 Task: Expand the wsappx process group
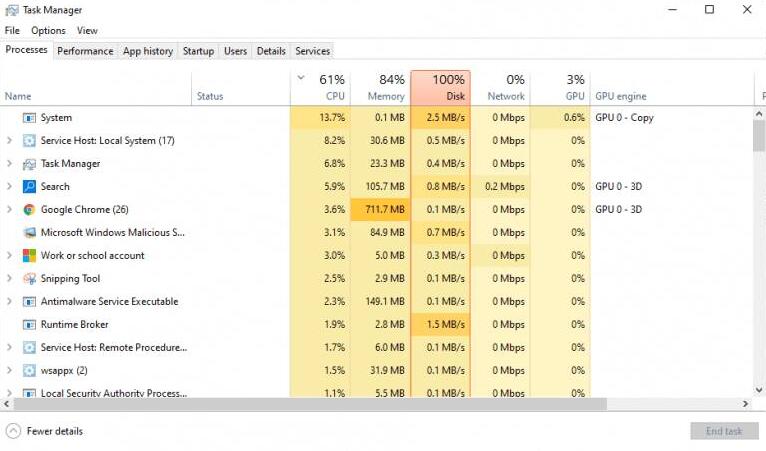click(x=9, y=371)
